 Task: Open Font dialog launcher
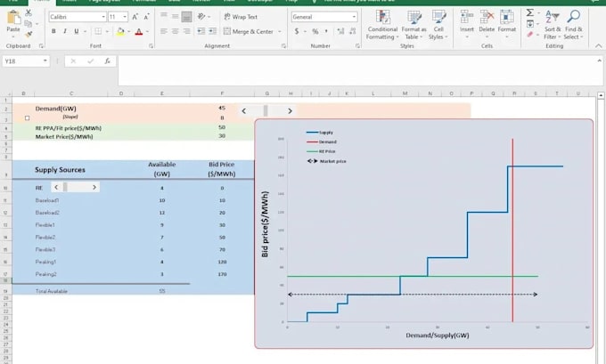151,46
